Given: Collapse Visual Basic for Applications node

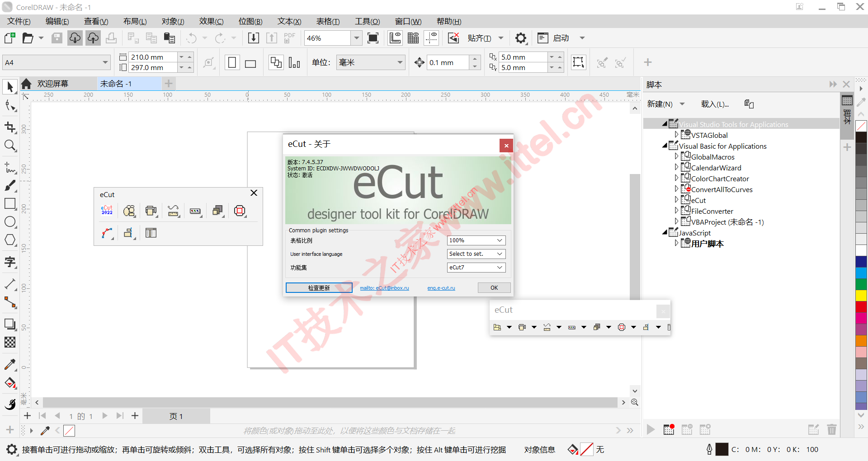Looking at the screenshot, I should click(665, 146).
